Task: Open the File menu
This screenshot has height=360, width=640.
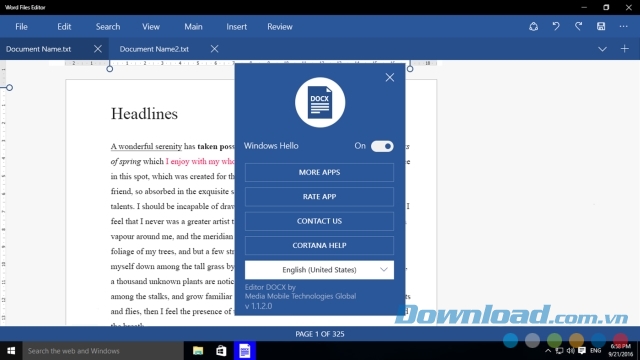Action: pyautogui.click(x=21, y=27)
